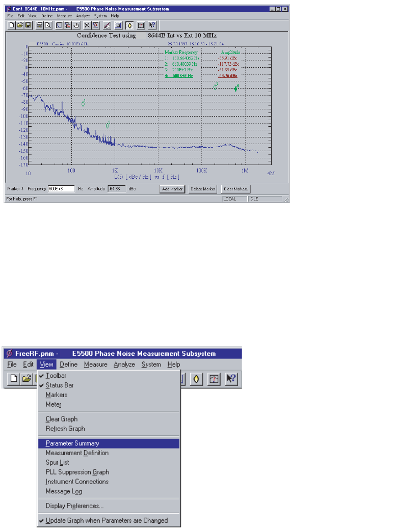
Task: Open Measurement Definition from the View menu
Action: click(x=109, y=453)
